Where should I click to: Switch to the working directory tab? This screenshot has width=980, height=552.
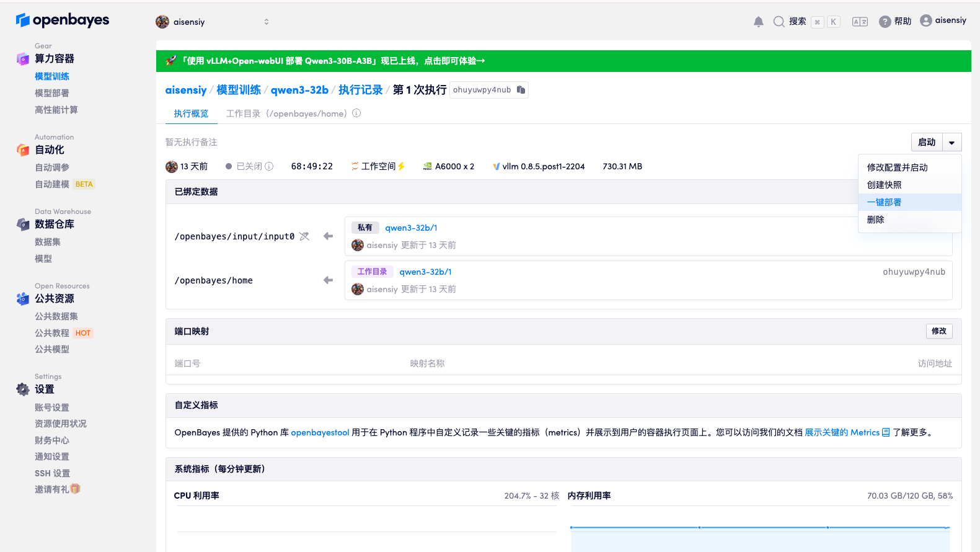[x=286, y=114]
